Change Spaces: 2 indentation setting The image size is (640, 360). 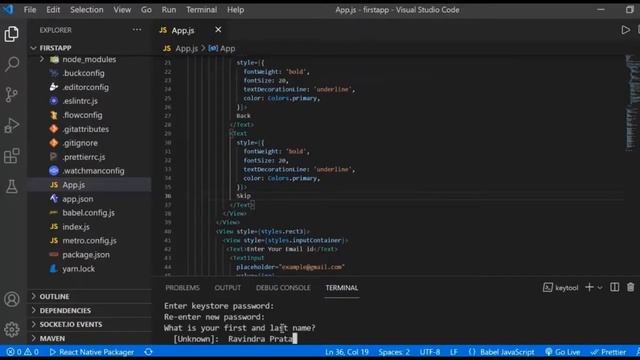pyautogui.click(x=394, y=352)
